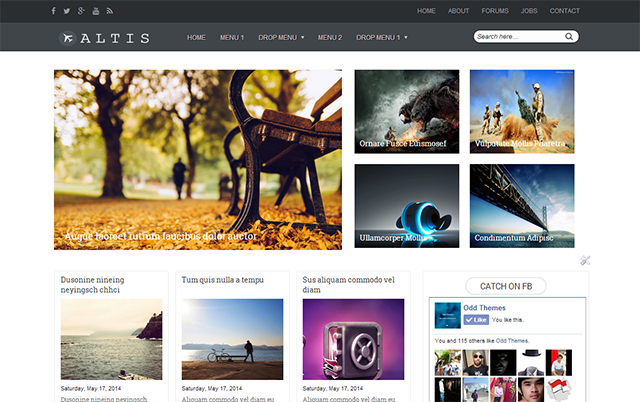Select HOME in main navigation

tap(196, 38)
